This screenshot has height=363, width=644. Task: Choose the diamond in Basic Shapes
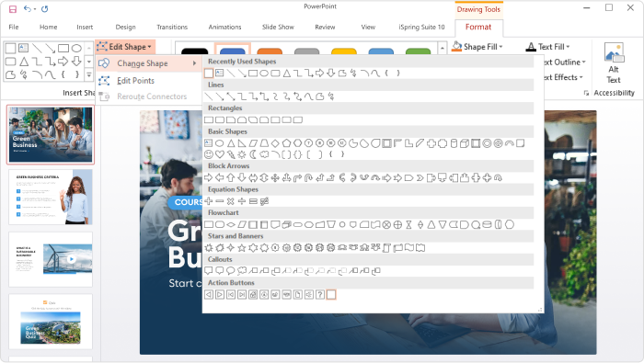[x=275, y=143]
